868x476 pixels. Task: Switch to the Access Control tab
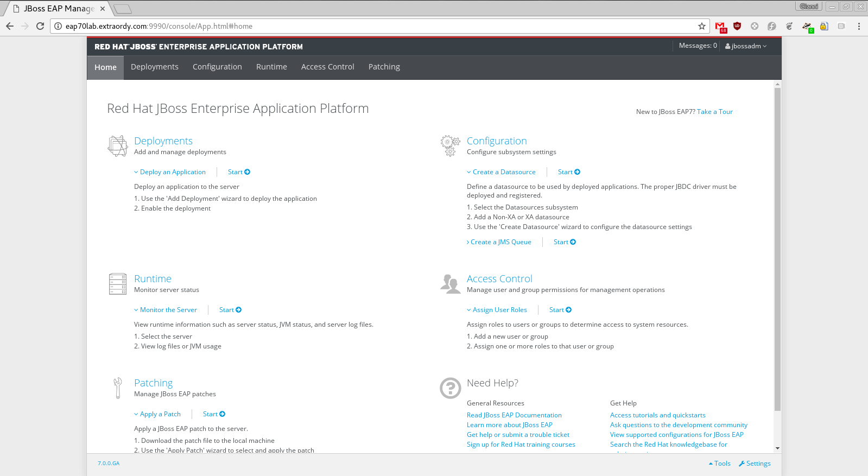[328, 67]
